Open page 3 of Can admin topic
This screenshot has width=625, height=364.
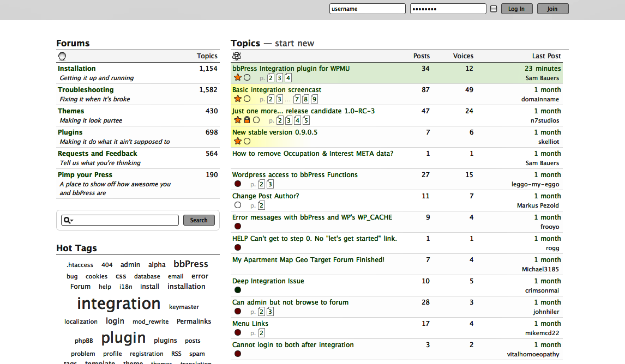pyautogui.click(x=271, y=312)
